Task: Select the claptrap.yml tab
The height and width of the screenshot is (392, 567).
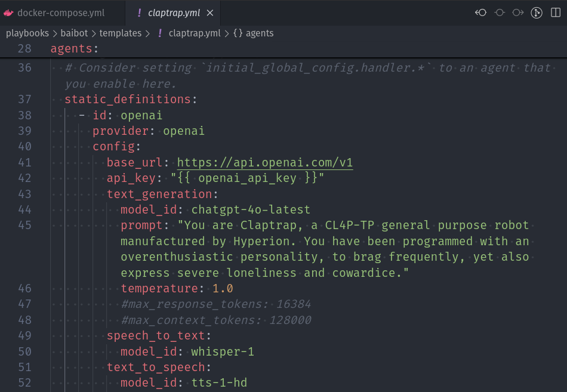Action: click(x=174, y=13)
